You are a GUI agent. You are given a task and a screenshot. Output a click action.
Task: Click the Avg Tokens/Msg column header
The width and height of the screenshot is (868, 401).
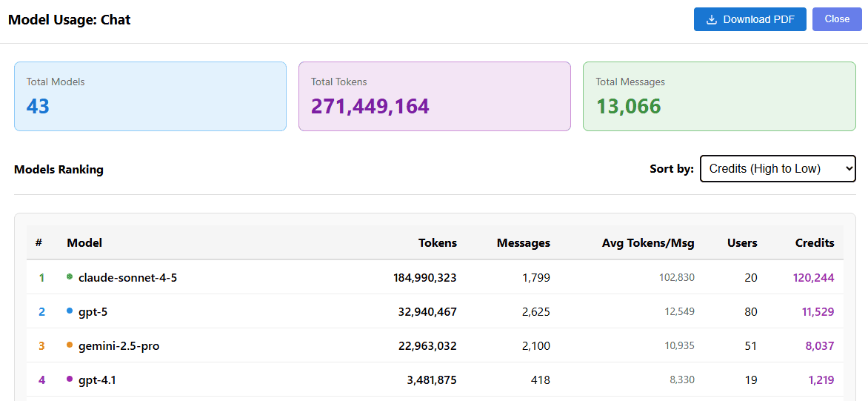[648, 243]
